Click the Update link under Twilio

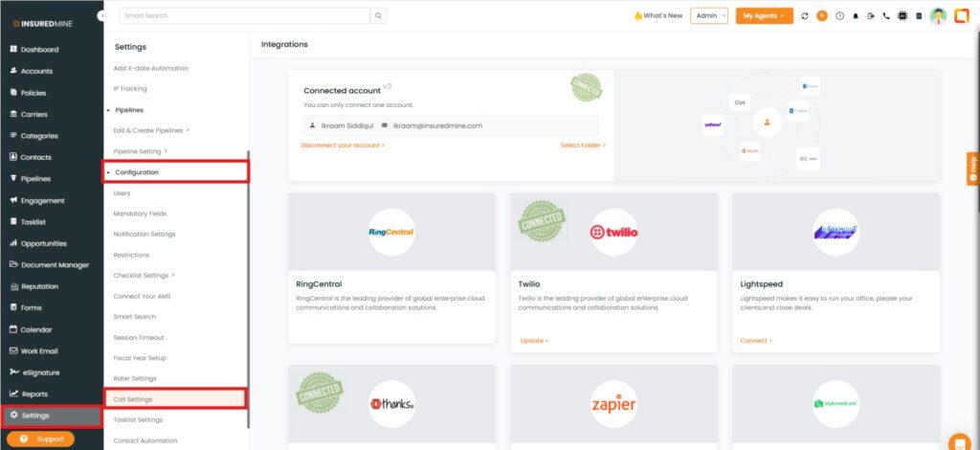(x=534, y=341)
